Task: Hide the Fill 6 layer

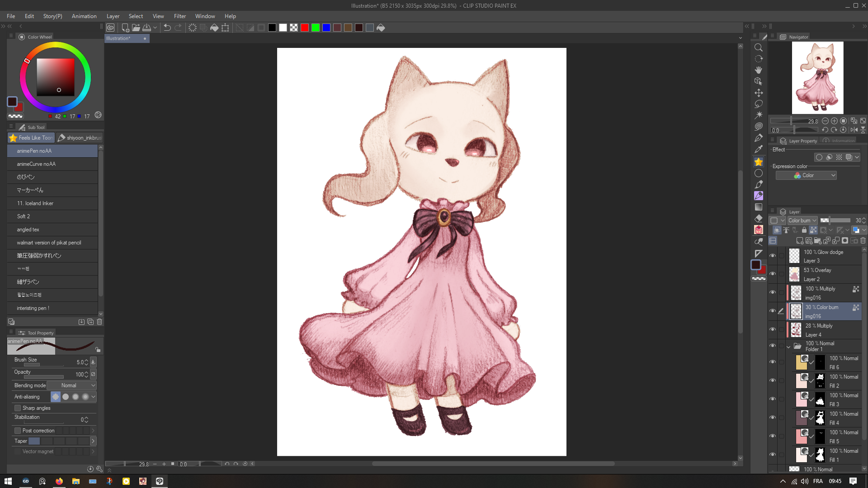Action: click(773, 362)
